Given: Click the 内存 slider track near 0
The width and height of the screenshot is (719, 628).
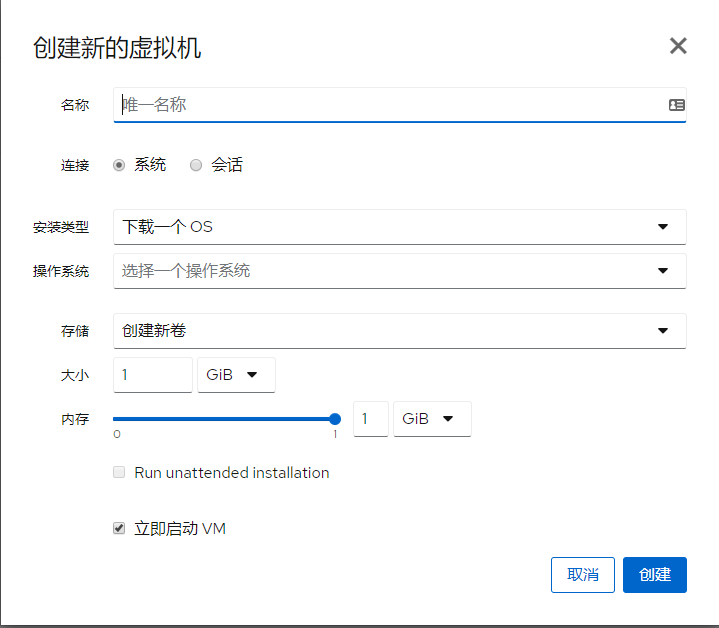Looking at the screenshot, I should (122, 419).
